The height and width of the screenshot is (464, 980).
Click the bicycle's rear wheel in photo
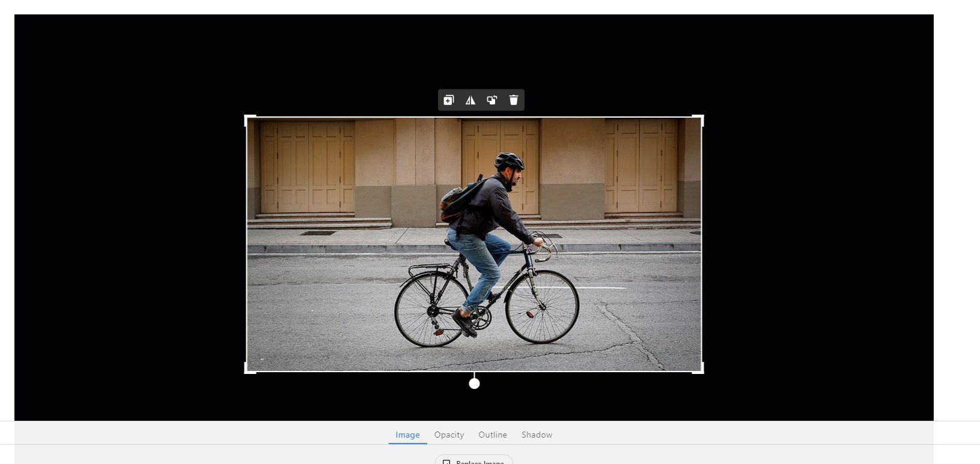pos(431,310)
